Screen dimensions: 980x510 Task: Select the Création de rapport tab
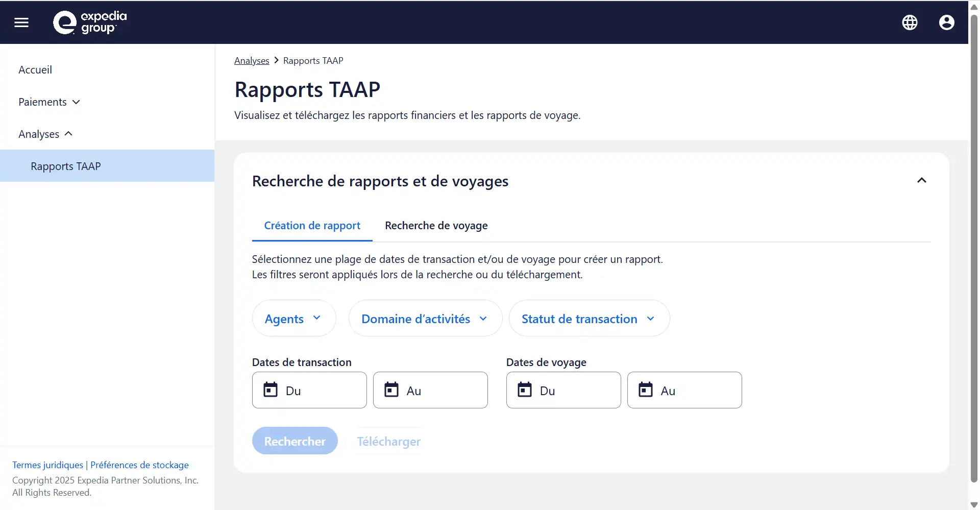pyautogui.click(x=312, y=226)
